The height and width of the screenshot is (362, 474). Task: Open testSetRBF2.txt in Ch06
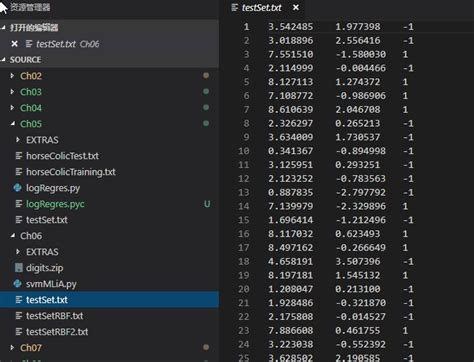57,332
